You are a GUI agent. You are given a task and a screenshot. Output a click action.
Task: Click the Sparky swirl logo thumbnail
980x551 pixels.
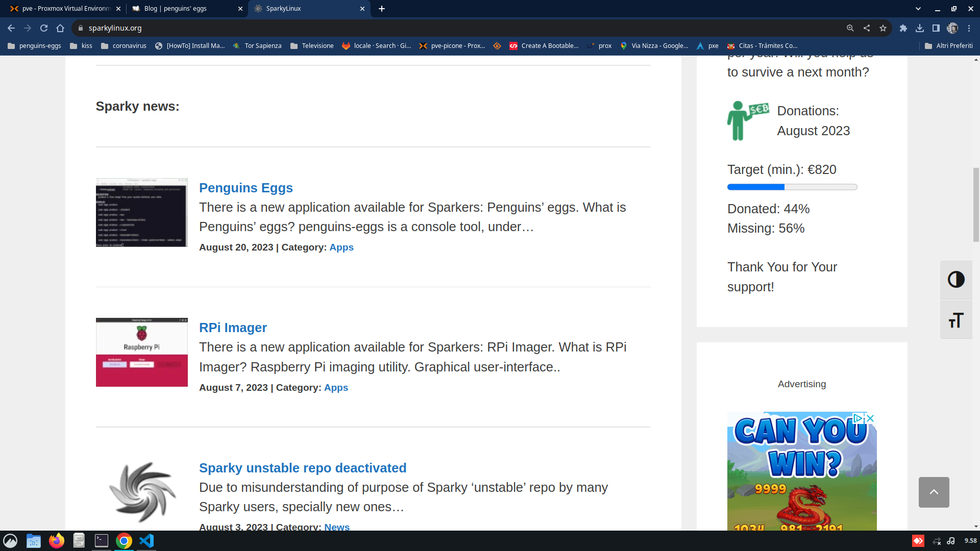tap(142, 492)
